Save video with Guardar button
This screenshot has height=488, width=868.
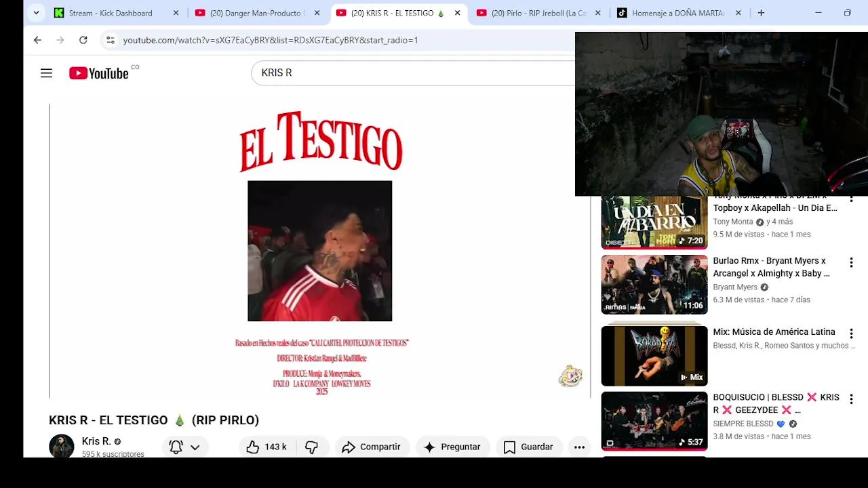coord(529,447)
